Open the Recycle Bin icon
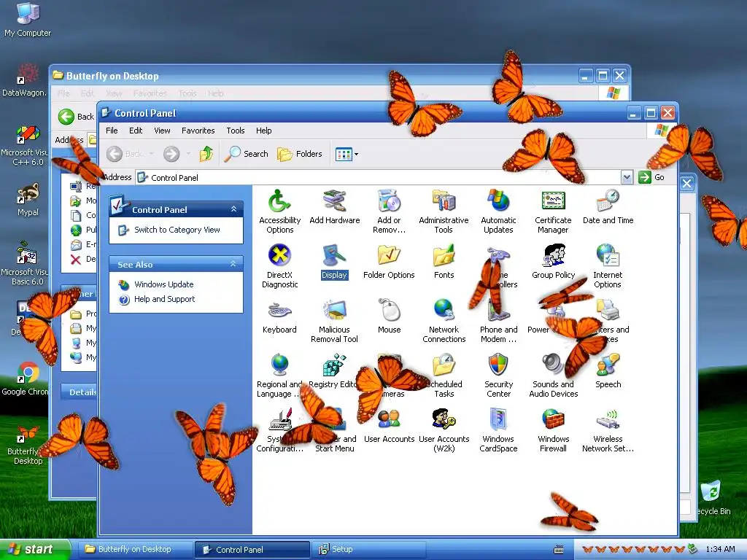Viewport: 747px width, 560px height. point(712,498)
